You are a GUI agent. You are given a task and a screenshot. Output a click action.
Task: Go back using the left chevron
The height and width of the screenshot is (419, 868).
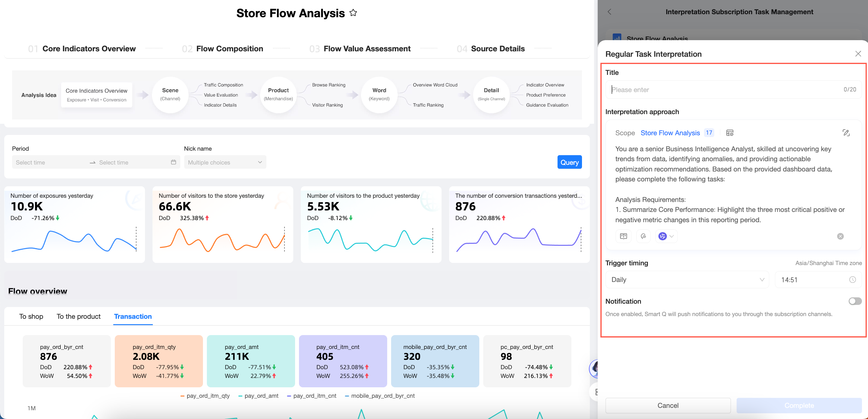click(609, 12)
